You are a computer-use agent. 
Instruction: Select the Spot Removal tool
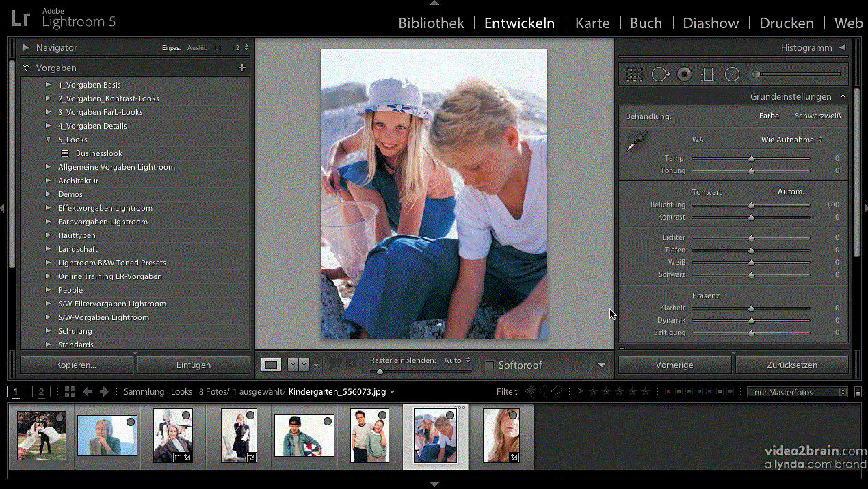point(660,74)
